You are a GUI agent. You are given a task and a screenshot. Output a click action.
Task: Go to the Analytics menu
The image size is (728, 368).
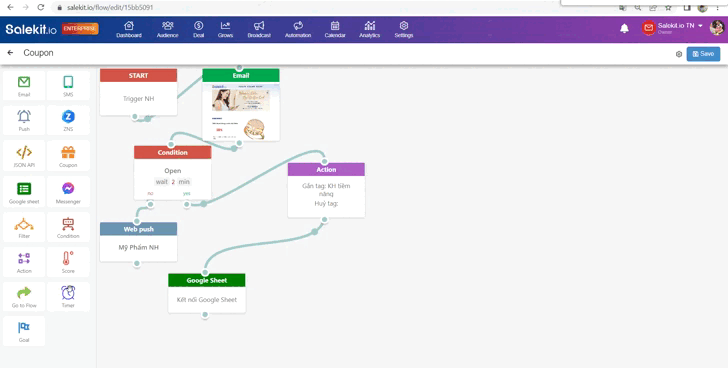(370, 29)
